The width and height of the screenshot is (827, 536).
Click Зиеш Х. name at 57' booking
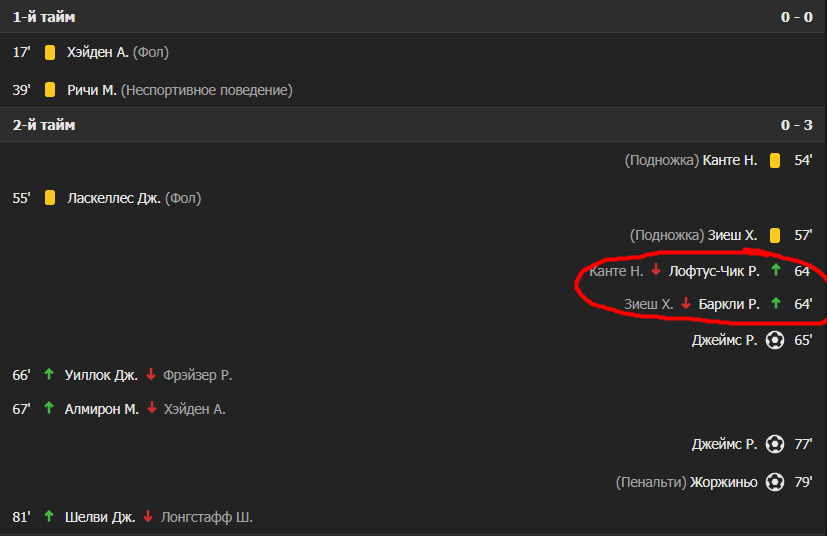coord(732,235)
